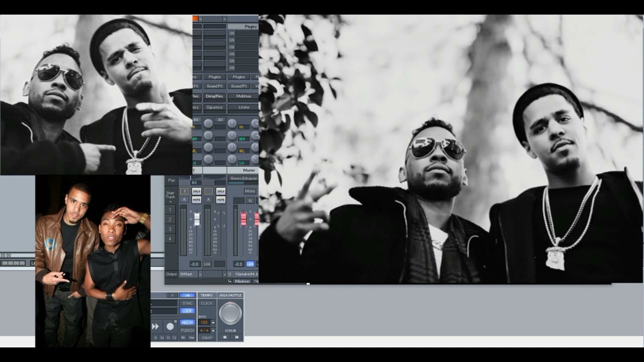Click marker button 12 in transport

(x=175, y=337)
